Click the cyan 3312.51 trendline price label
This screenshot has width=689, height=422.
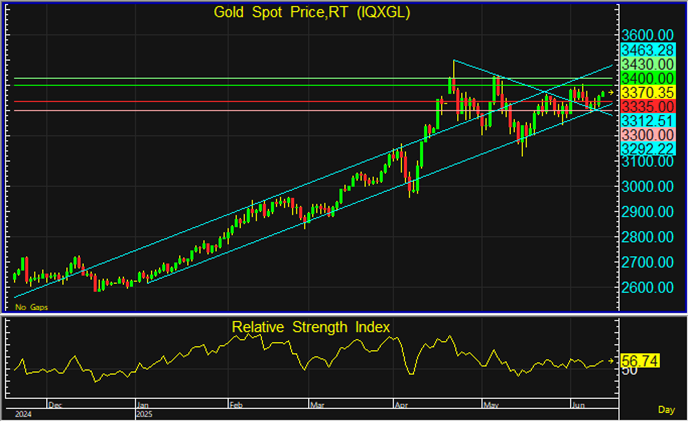[x=647, y=120]
